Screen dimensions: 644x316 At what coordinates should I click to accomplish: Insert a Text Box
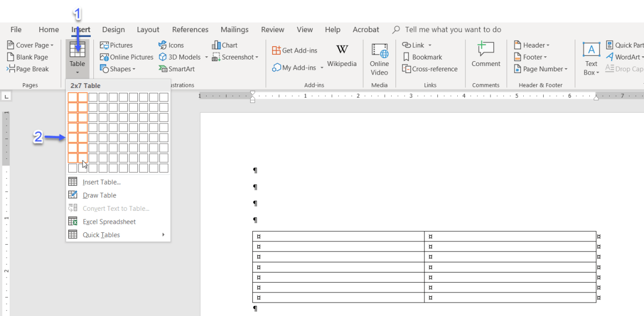(591, 59)
